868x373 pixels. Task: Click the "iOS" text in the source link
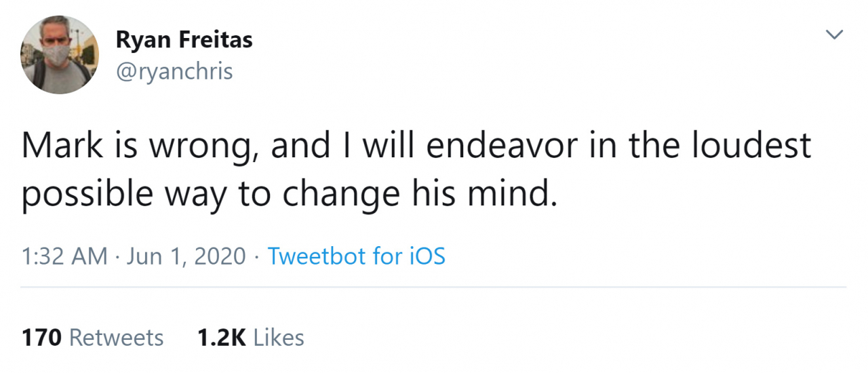point(427,256)
